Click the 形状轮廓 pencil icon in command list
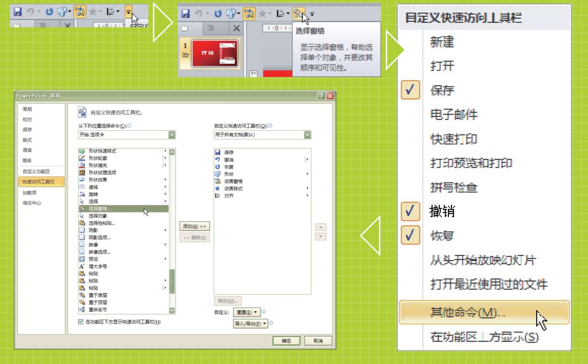The image size is (588, 364). pos(82,158)
